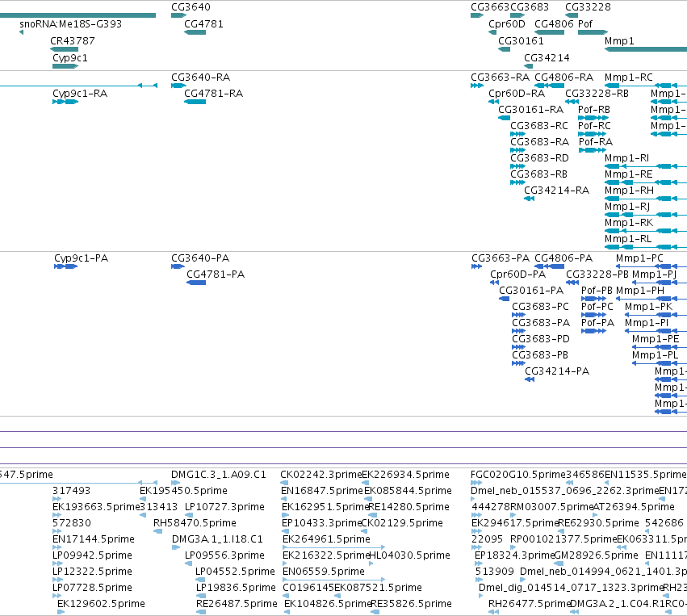The image size is (687, 616).
Task: Click the Cyp9c1 gene label
Action: tap(70, 58)
